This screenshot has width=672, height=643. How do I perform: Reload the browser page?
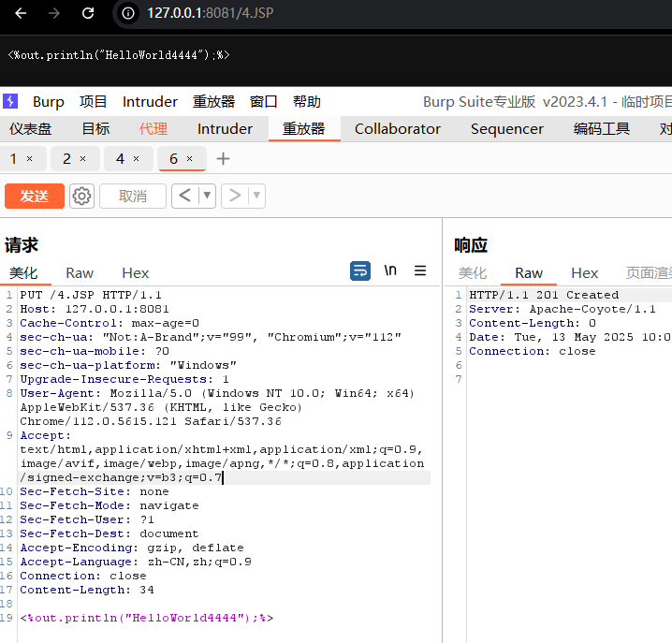coord(88,13)
